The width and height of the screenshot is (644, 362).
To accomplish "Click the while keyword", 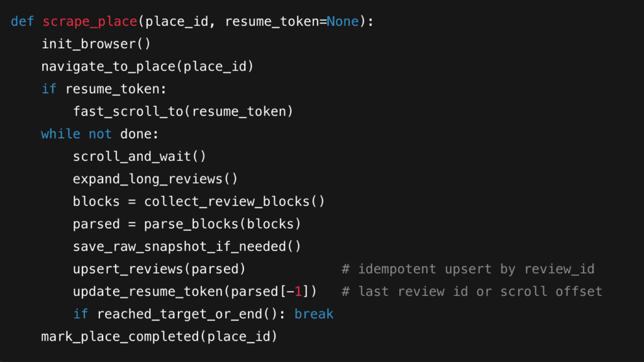I will [60, 134].
